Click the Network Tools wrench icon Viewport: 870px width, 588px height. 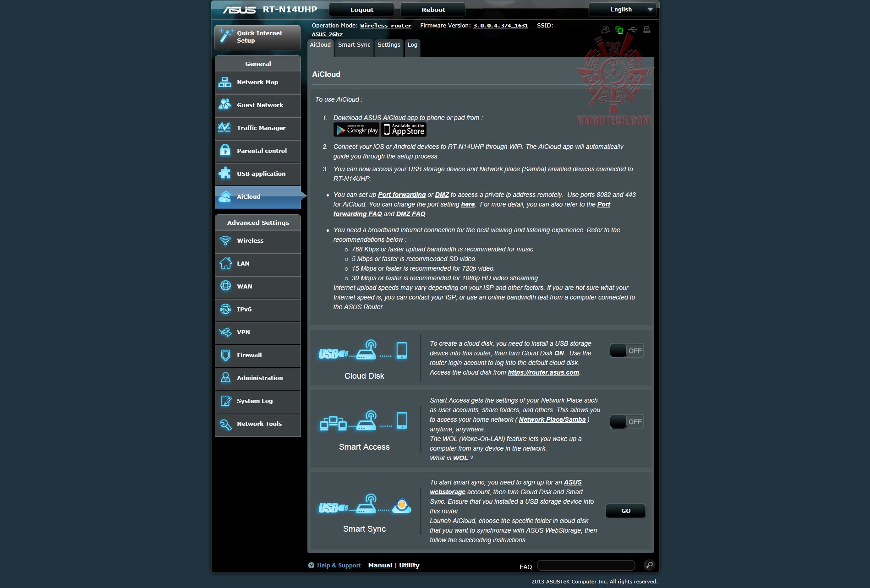(x=225, y=424)
